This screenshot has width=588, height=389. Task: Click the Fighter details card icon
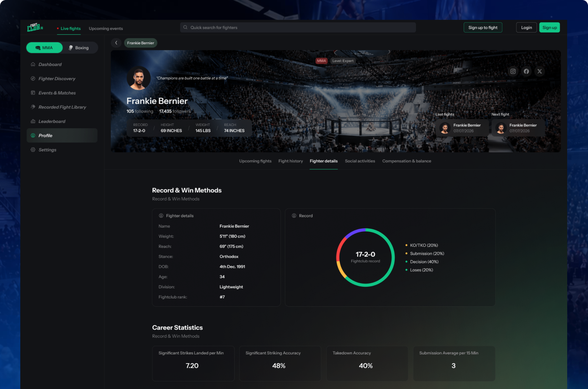(161, 215)
